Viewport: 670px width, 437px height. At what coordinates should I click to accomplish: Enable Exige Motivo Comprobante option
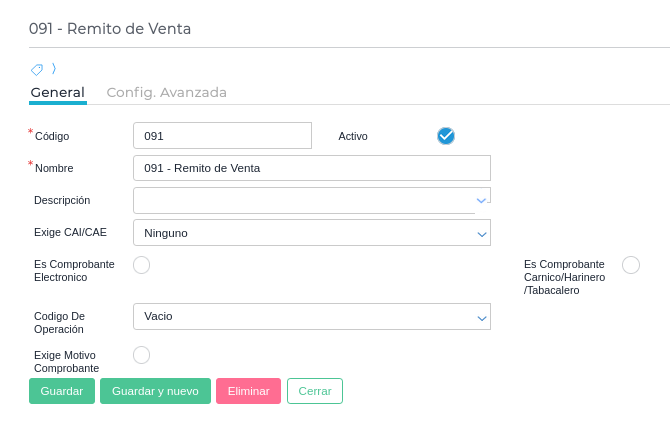142,355
